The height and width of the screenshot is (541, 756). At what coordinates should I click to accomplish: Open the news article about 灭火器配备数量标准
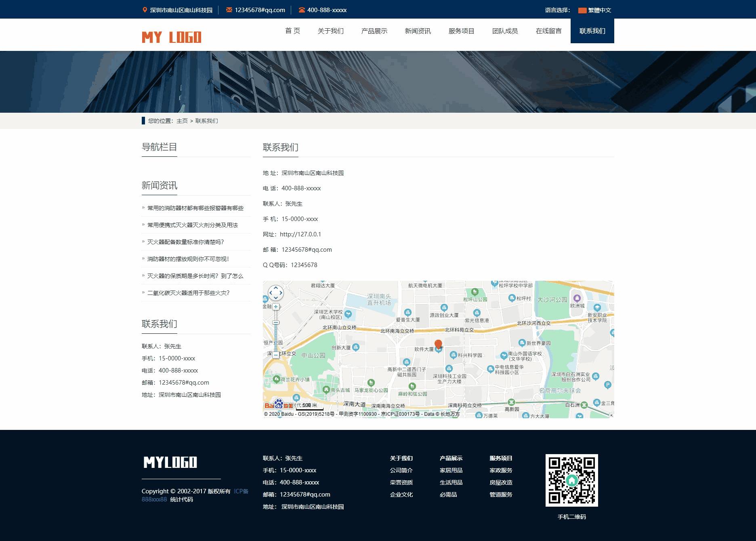pyautogui.click(x=186, y=242)
